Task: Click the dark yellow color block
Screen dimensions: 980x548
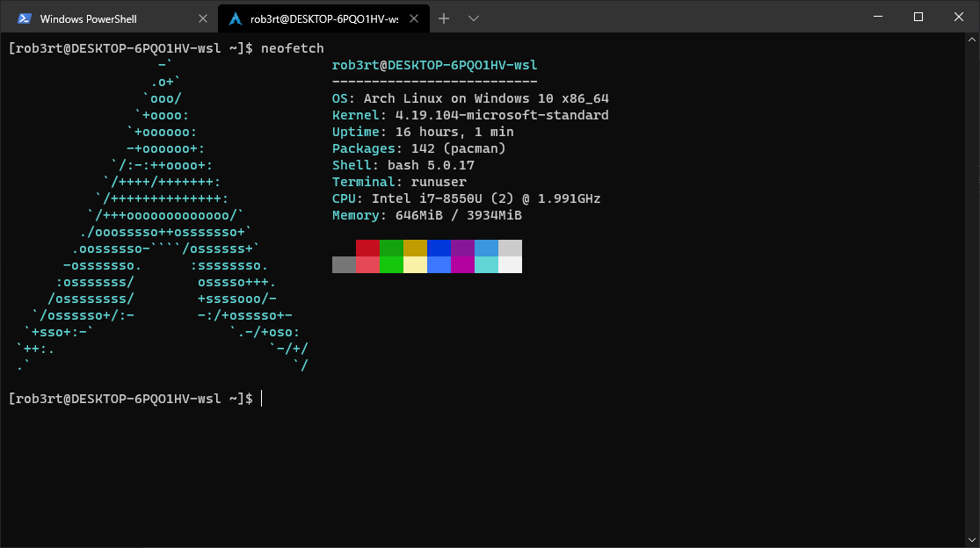Action: [x=415, y=248]
